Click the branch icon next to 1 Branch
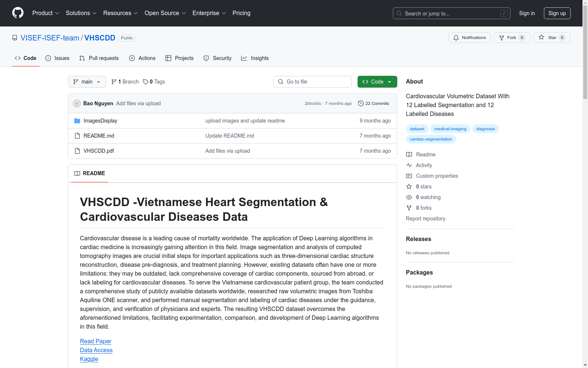Image resolution: width=588 pixels, height=368 pixels. coord(114,82)
